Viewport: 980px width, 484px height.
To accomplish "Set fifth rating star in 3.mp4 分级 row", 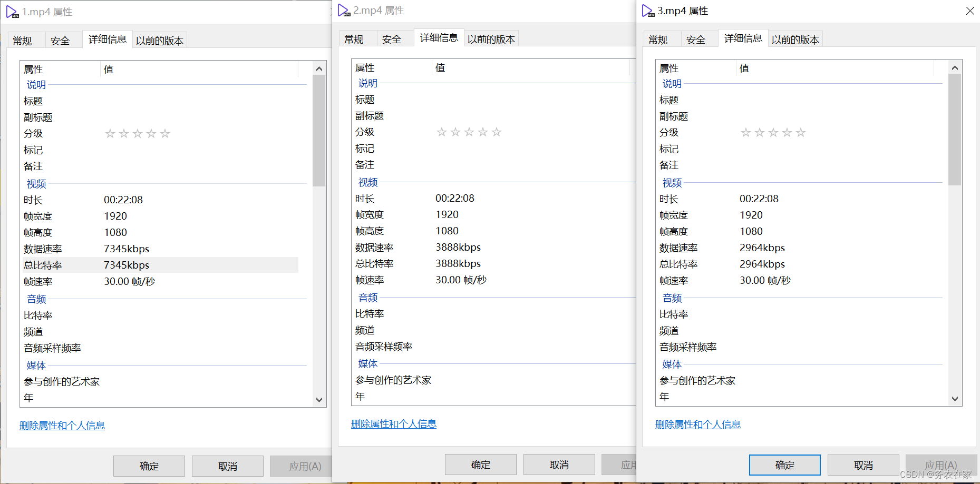I will (x=801, y=133).
